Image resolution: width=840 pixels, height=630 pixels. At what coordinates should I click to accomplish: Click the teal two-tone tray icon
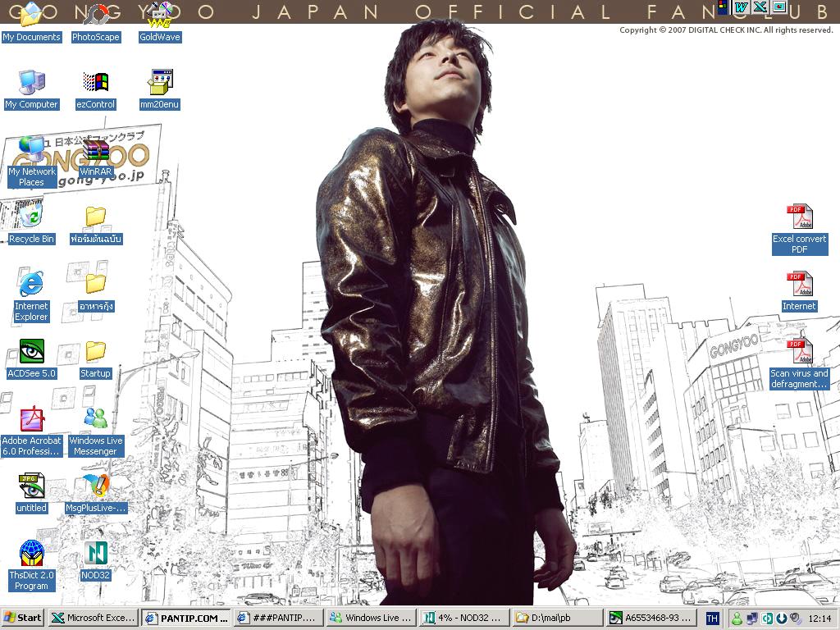tap(767, 619)
